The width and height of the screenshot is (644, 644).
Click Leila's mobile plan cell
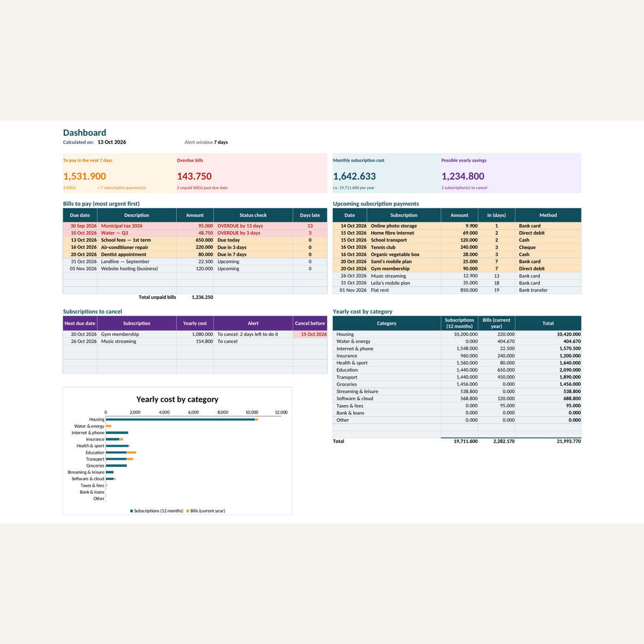coord(404,283)
